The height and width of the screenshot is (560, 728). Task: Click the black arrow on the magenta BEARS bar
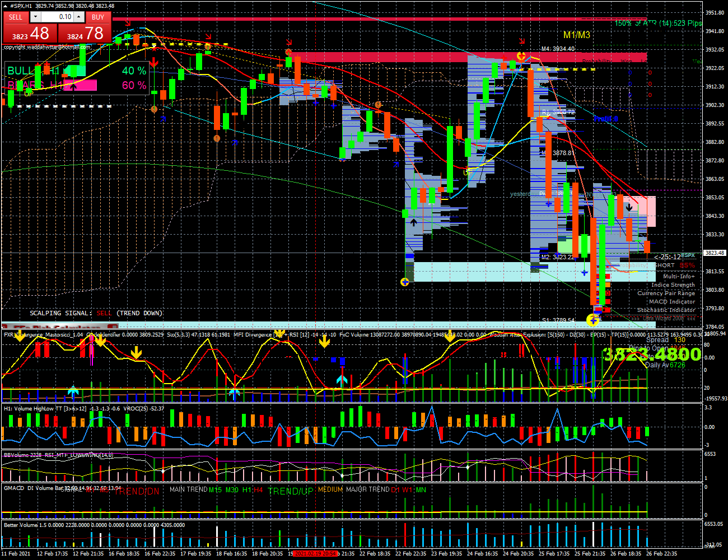[x=73, y=86]
